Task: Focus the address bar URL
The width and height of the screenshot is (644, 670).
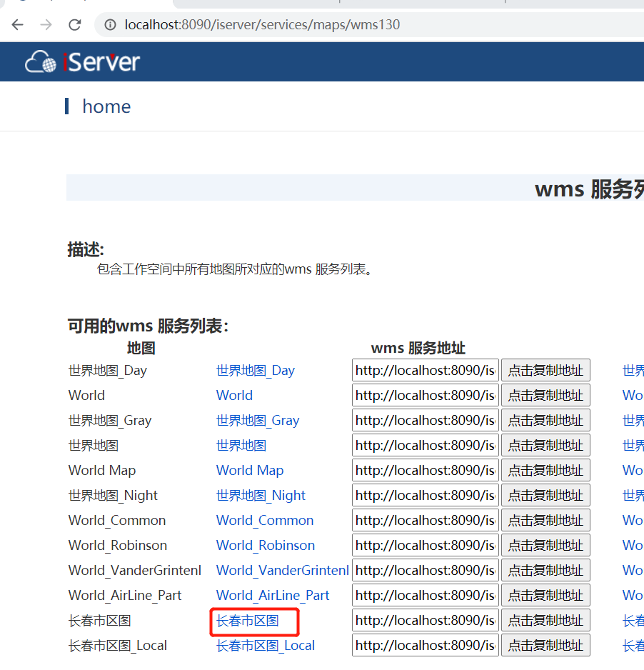Action: [x=262, y=25]
